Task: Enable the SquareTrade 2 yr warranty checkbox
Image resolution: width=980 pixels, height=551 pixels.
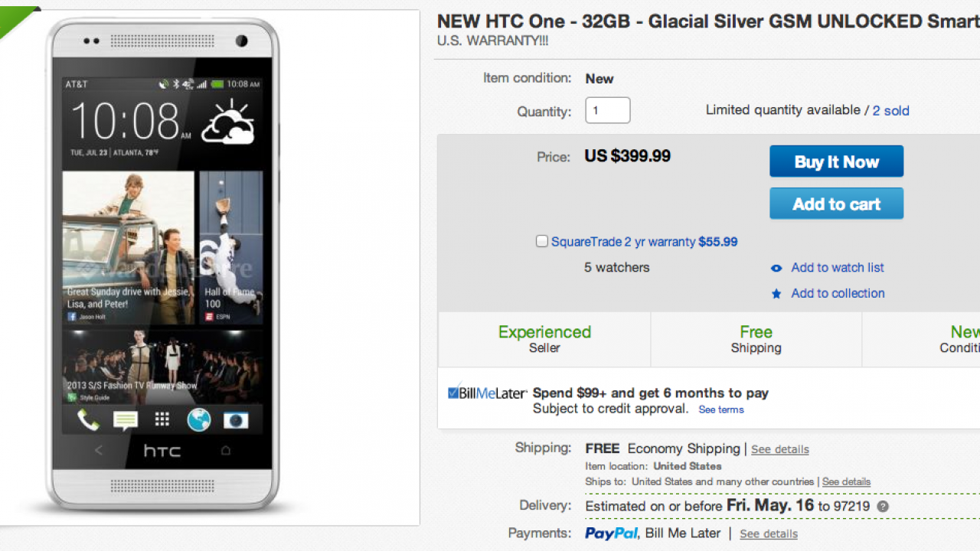Action: 542,242
